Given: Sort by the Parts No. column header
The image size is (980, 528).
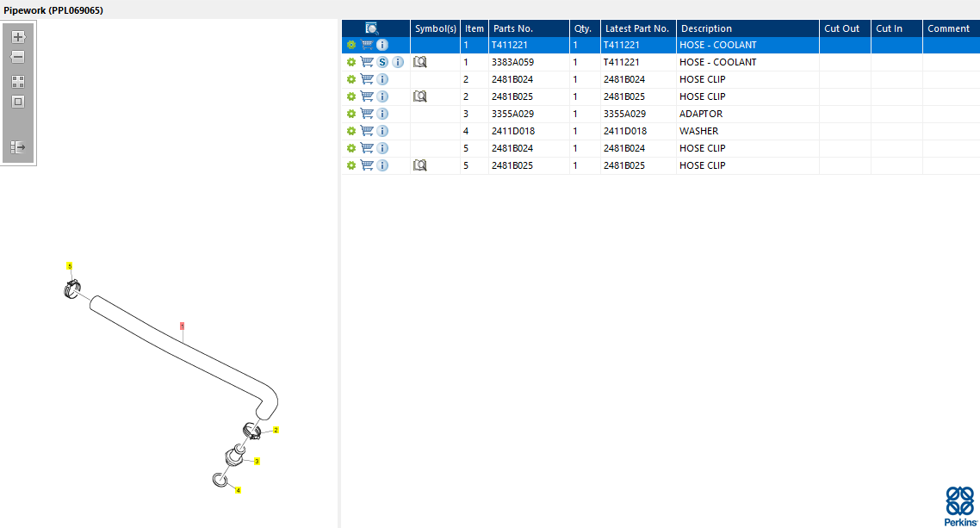Looking at the screenshot, I should coord(530,28).
